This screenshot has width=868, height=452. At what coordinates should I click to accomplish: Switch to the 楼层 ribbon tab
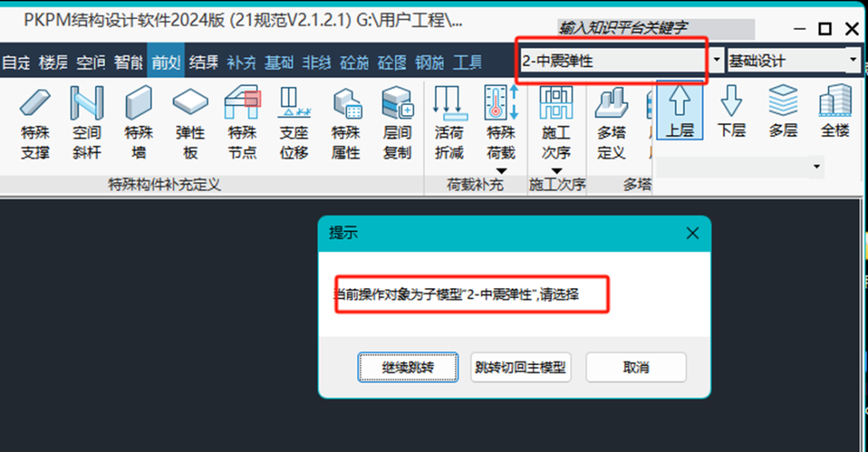coord(53,62)
